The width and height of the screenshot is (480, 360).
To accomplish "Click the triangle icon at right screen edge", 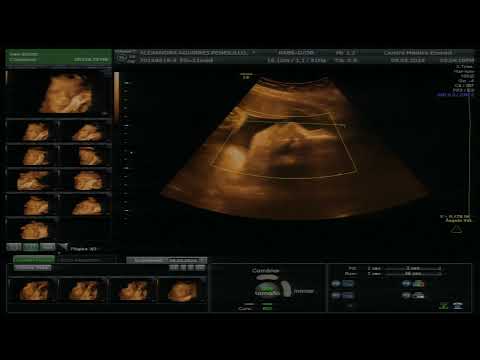I will 457,229.
